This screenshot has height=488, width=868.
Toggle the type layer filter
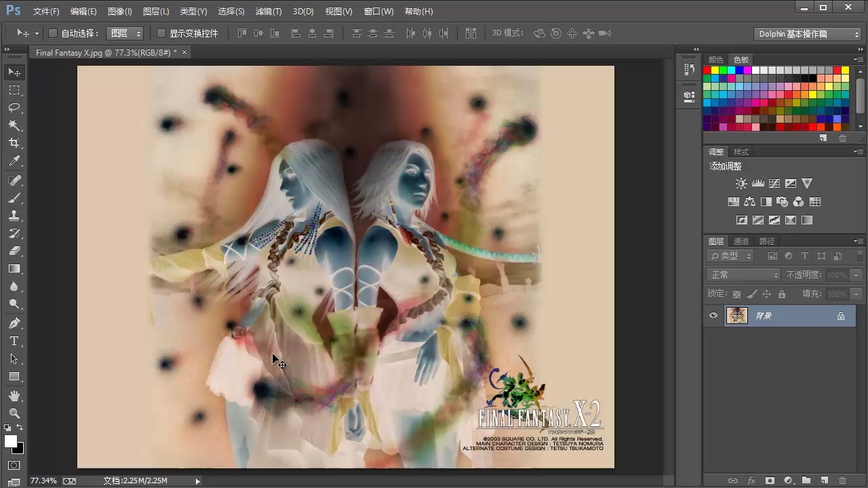[x=805, y=256]
